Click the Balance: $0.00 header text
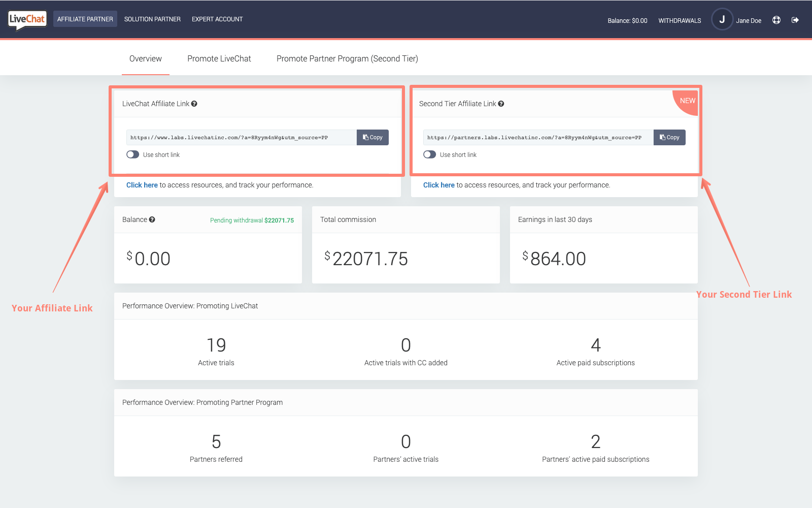Viewport: 812px width, 508px height. click(x=627, y=21)
